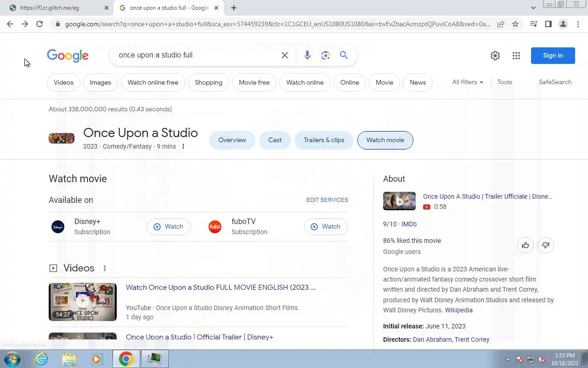The width and height of the screenshot is (588, 368).
Task: Open the new tab plus button
Action: pyautogui.click(x=234, y=8)
